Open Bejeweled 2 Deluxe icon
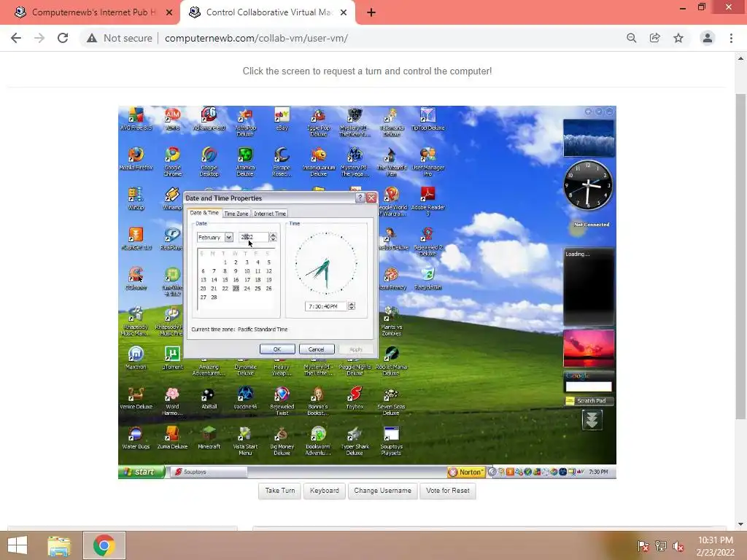Image resolution: width=747 pixels, height=560 pixels. (427, 241)
